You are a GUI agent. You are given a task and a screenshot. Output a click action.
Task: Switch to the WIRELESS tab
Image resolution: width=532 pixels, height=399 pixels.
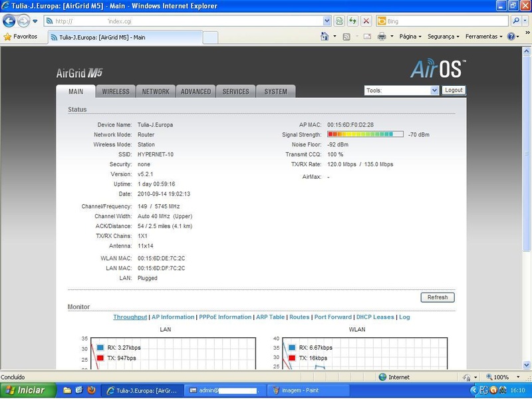pos(116,92)
